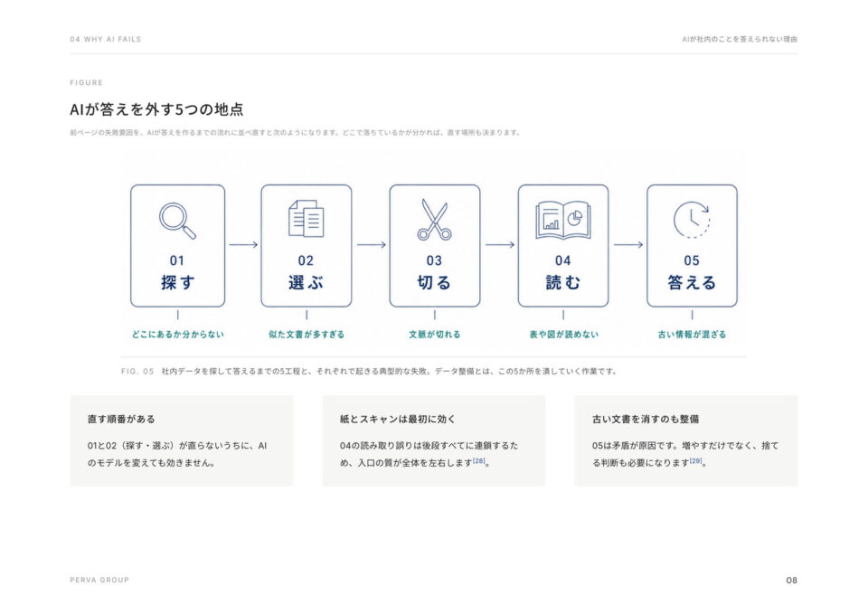Click the magnifying glass icon in step 01

pos(177,221)
